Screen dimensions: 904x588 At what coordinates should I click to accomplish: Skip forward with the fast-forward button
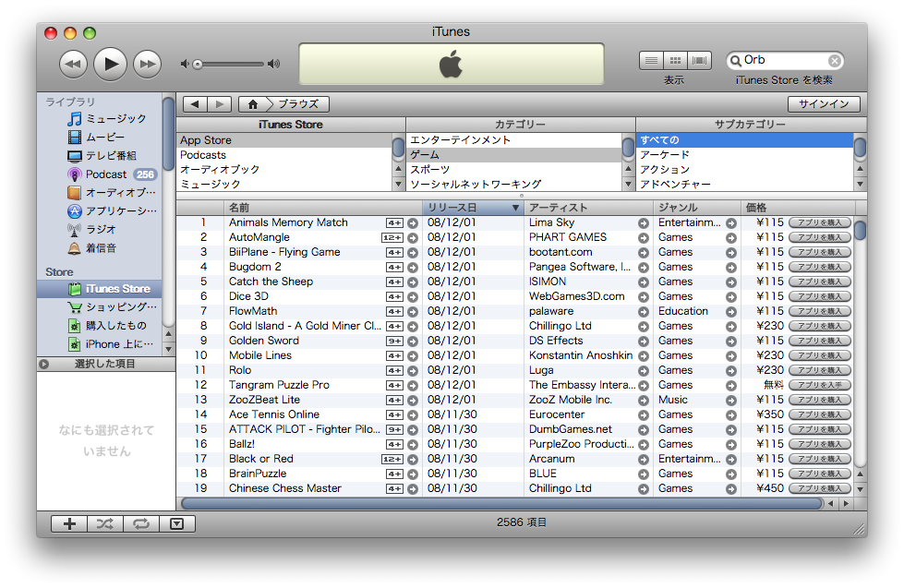(x=147, y=64)
